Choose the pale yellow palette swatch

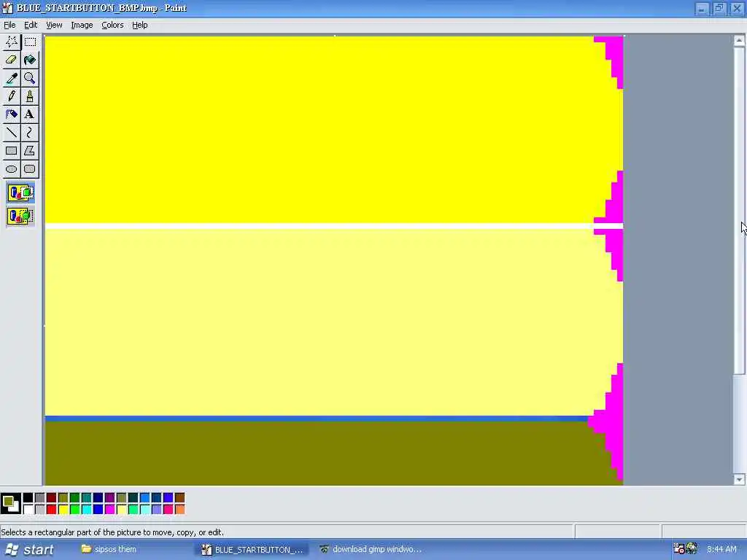coord(122,510)
